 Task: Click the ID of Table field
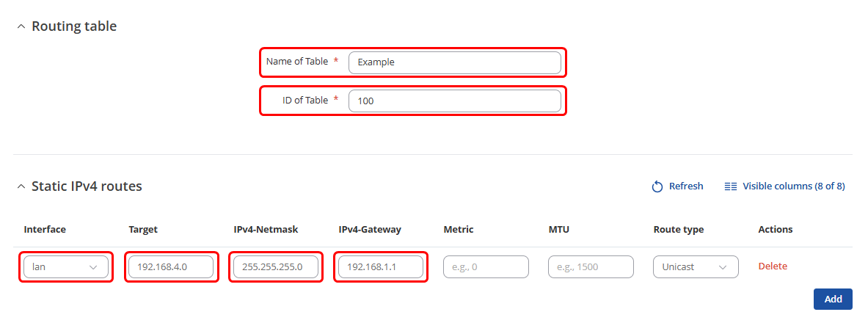coord(454,101)
